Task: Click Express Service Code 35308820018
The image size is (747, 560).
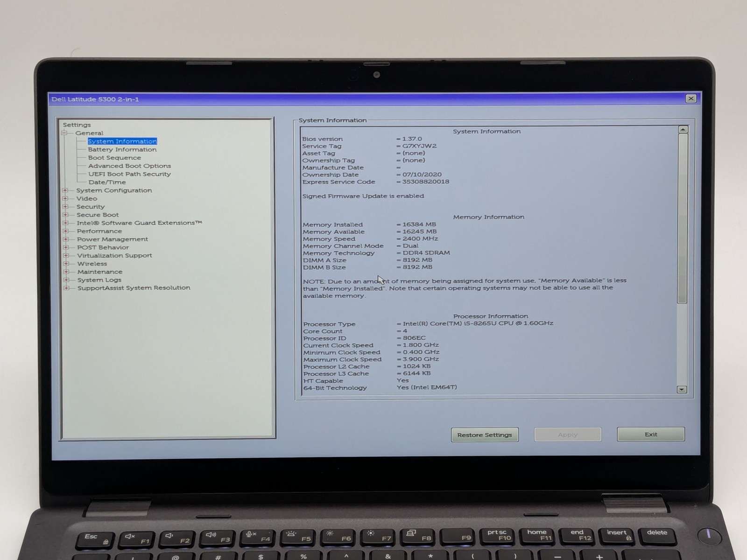Action: (x=426, y=182)
